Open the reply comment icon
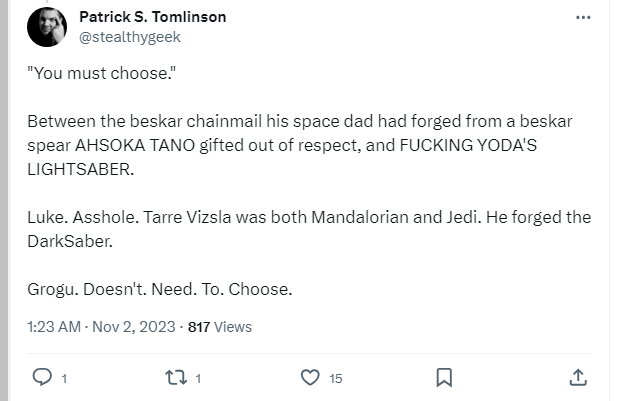 coord(42,377)
